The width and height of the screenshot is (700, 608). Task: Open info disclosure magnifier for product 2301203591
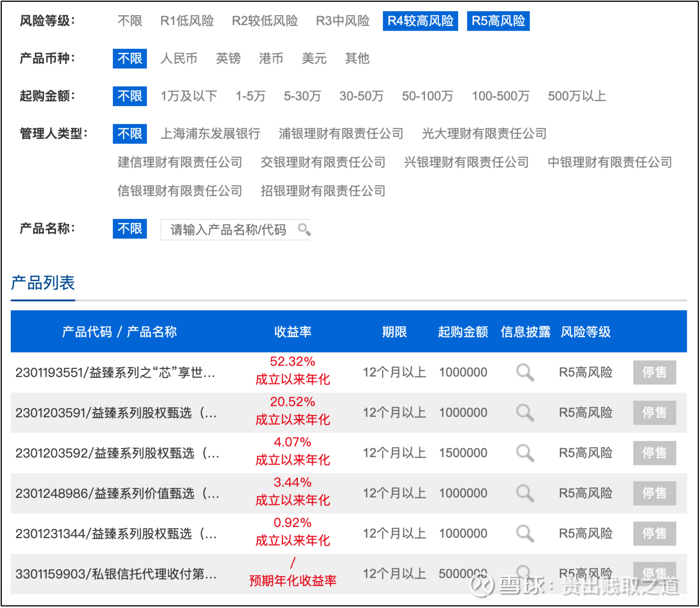pyautogui.click(x=525, y=413)
